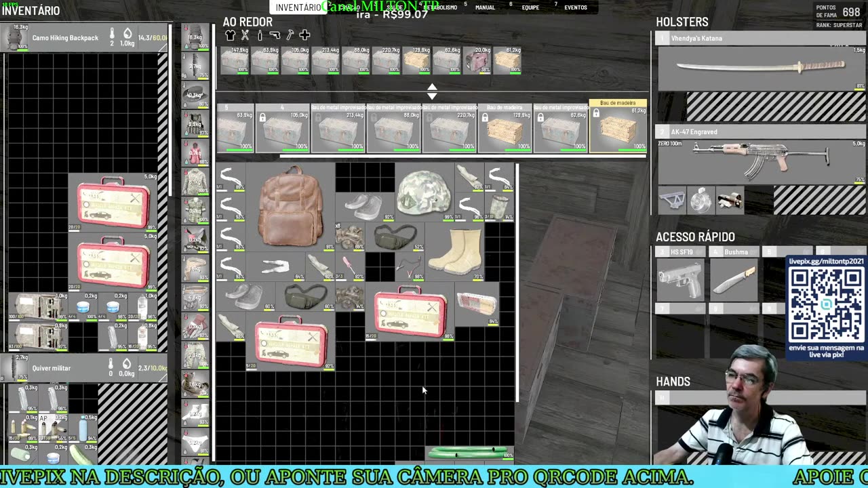Viewport: 868px width, 488px height.
Task: Open the 147,9kg chest in the top row
Action: [235, 60]
